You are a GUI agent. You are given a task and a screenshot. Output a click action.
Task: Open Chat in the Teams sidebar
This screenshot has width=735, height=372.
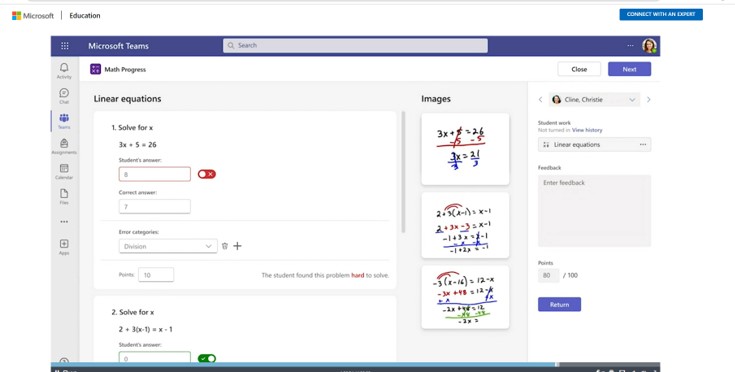point(64,96)
